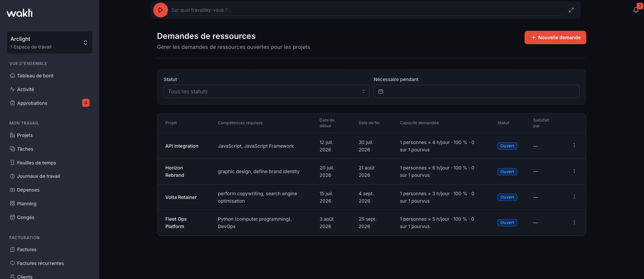This screenshot has height=279, width=644.
Task: Start the timer with the play button
Action: click(x=160, y=10)
